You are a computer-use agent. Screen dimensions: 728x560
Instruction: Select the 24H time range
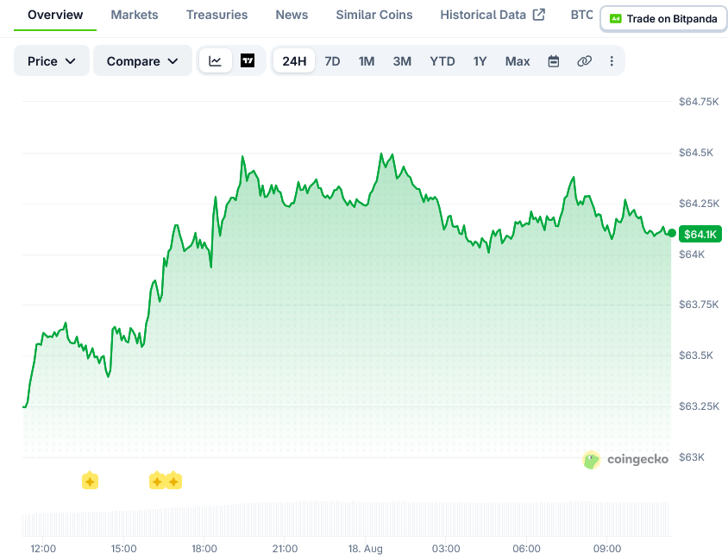(294, 60)
